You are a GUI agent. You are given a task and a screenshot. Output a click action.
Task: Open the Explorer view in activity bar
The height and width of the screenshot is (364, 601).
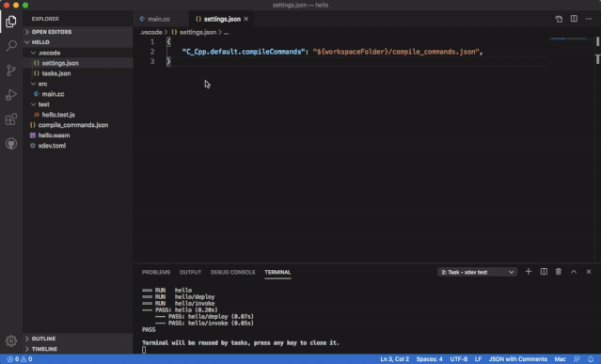tap(11, 22)
